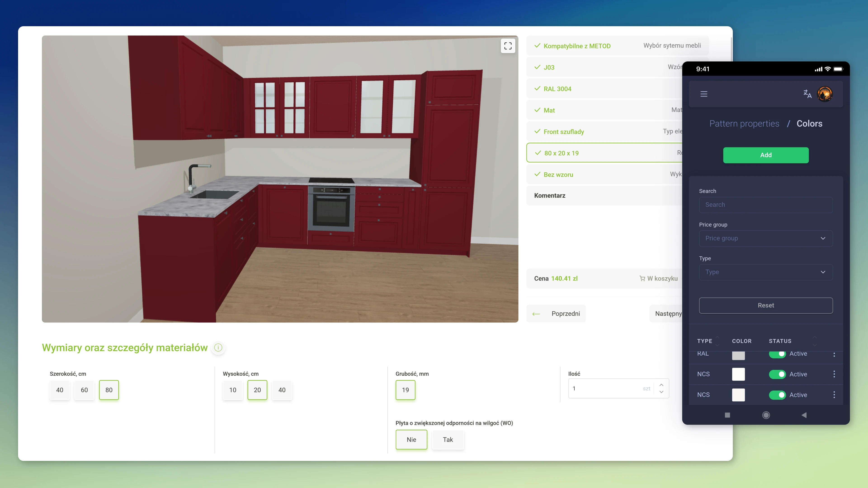This screenshot has height=488, width=868.
Task: Increase quantity with the up arrow
Action: point(661,385)
